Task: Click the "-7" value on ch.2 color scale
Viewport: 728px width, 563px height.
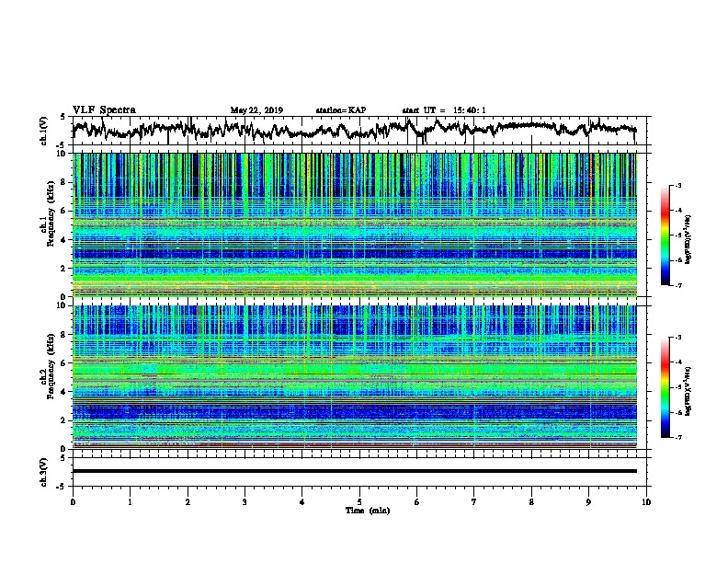Action: click(x=677, y=437)
